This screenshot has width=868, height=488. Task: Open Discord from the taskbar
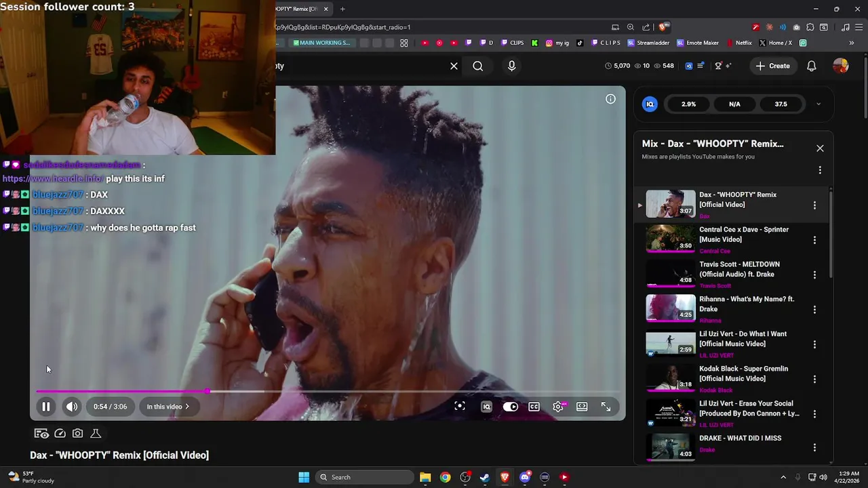[x=525, y=477]
